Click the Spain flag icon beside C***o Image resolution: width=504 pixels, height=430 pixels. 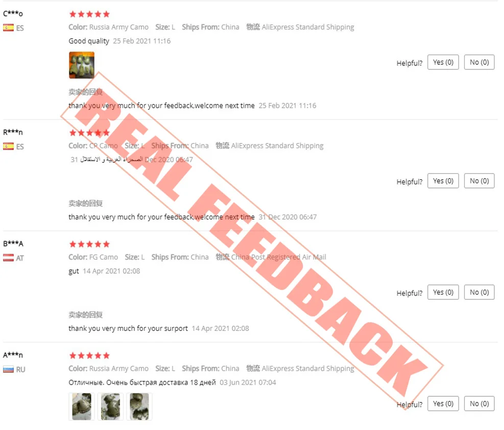tap(8, 28)
